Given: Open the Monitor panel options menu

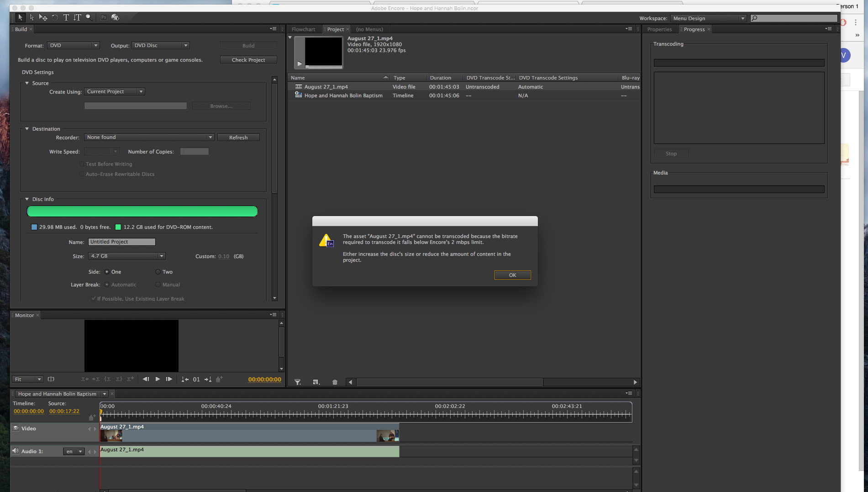Looking at the screenshot, I should coord(273,315).
